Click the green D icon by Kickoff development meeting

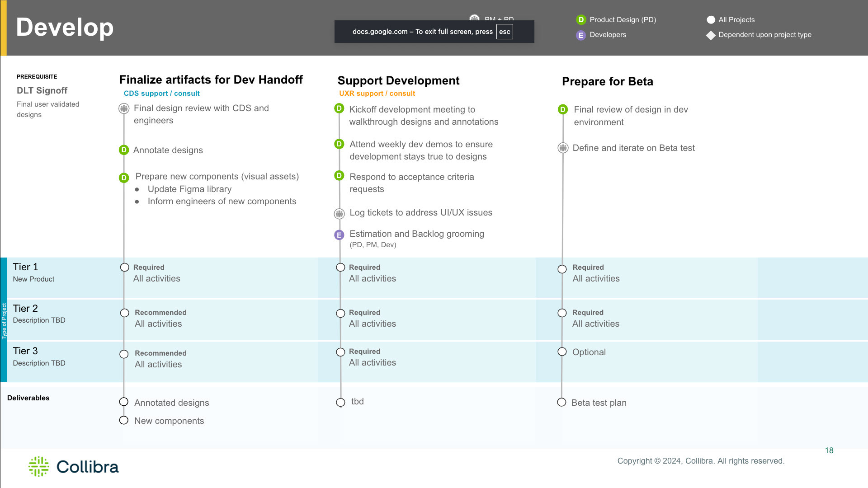pos(339,108)
